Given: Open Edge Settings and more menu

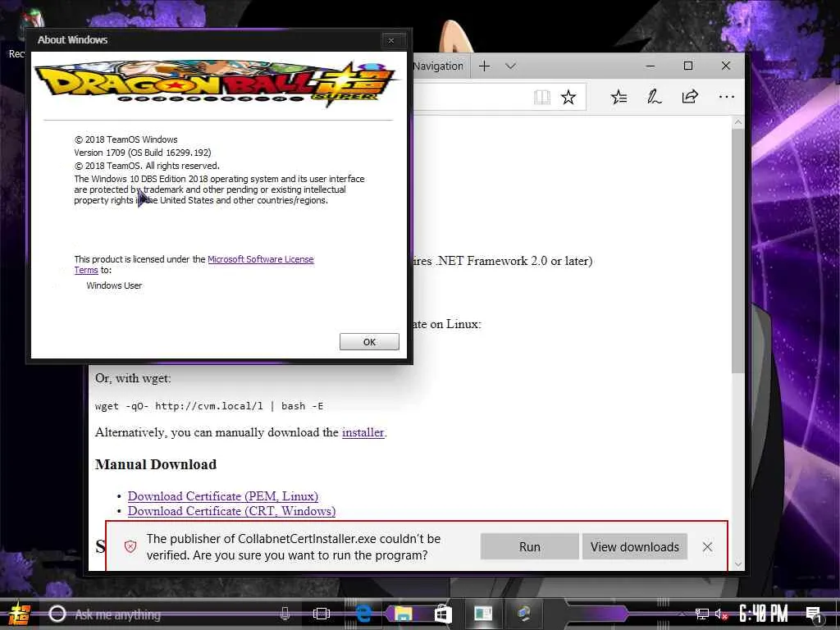Looking at the screenshot, I should [x=727, y=97].
